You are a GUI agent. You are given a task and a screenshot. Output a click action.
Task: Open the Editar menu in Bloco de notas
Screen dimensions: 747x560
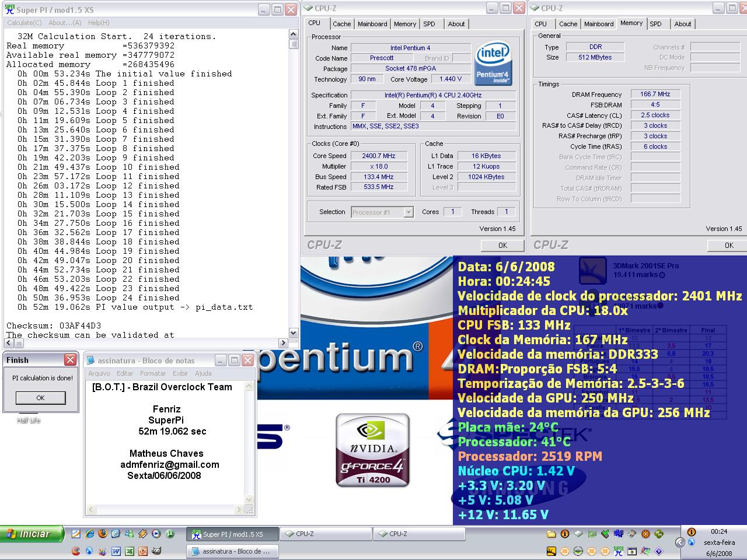tap(125, 373)
